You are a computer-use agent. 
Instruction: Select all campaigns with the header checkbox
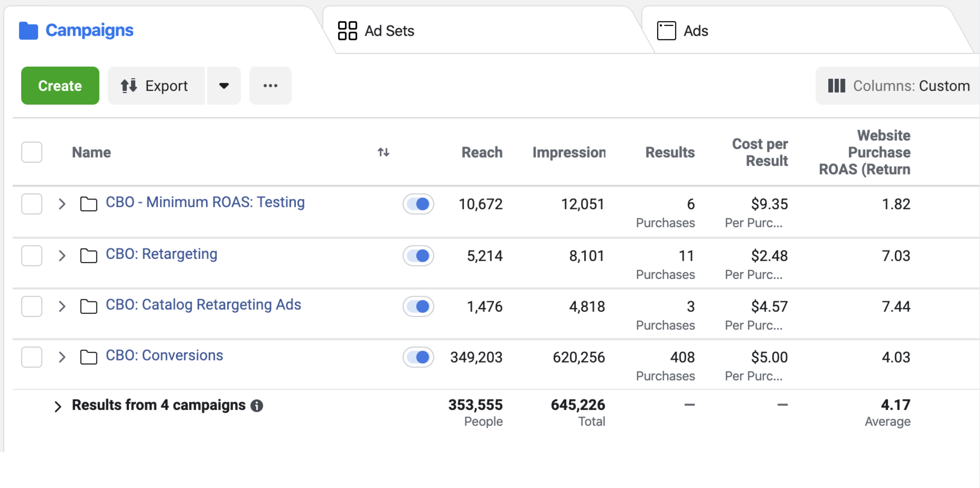(x=32, y=152)
